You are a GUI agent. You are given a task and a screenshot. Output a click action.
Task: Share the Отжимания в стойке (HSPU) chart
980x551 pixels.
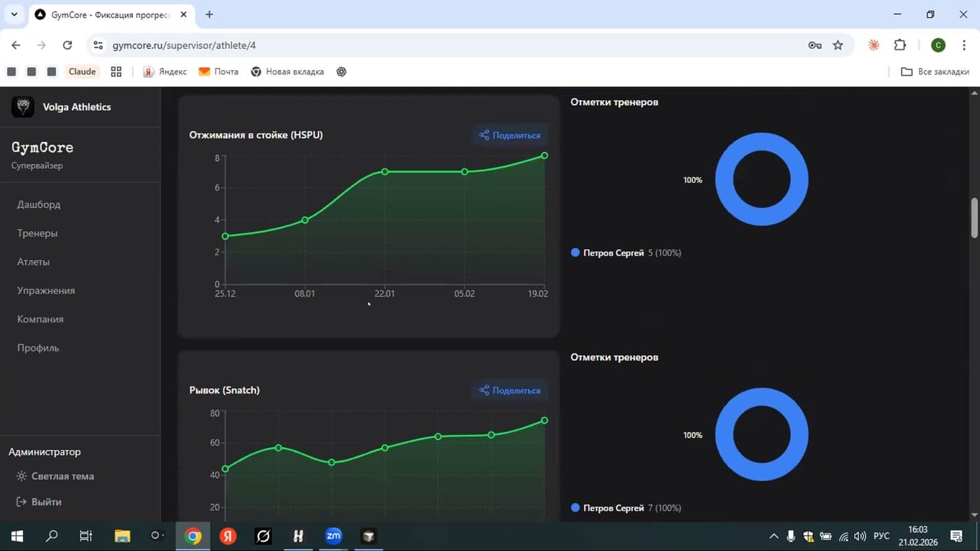(510, 135)
